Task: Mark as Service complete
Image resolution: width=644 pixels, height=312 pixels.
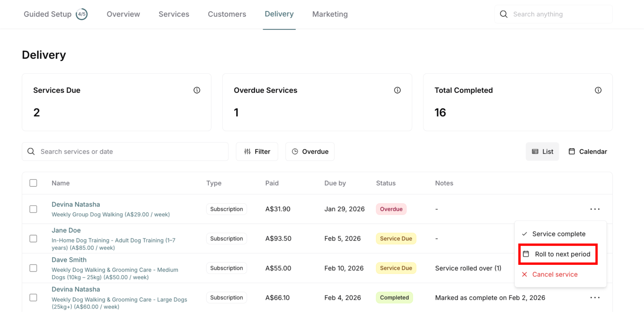Action: click(558, 234)
